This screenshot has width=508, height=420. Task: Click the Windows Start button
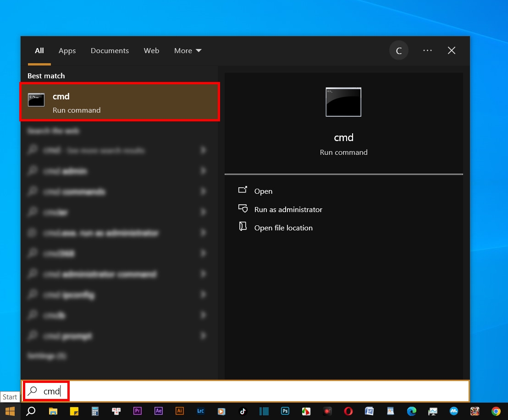coord(10,411)
